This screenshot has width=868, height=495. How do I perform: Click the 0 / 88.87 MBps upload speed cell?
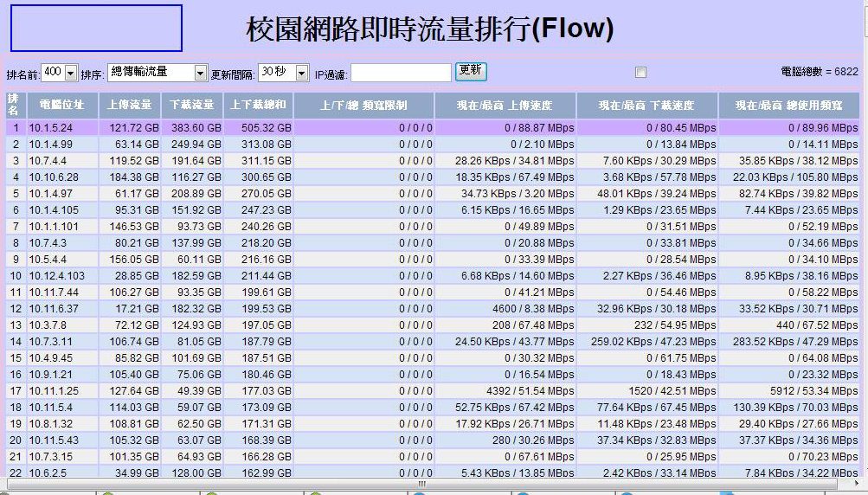tap(505, 128)
